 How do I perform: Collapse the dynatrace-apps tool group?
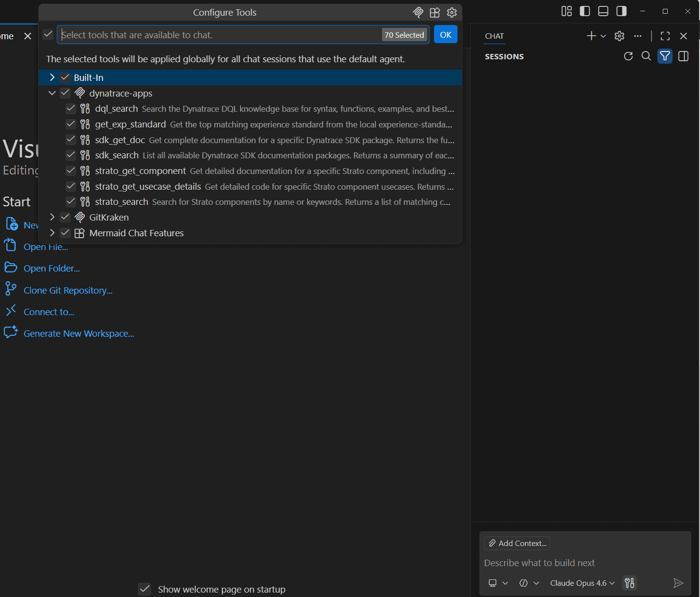click(52, 93)
